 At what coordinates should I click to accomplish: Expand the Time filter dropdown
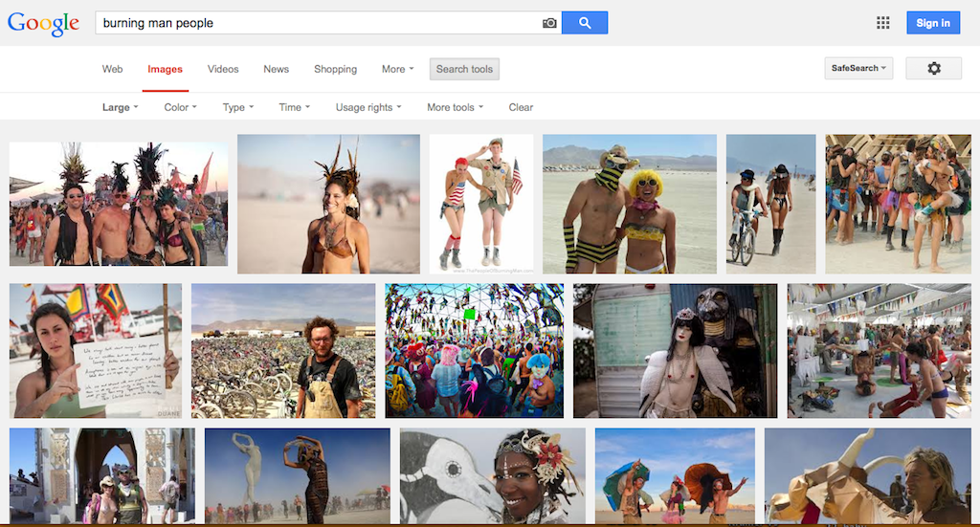294,107
